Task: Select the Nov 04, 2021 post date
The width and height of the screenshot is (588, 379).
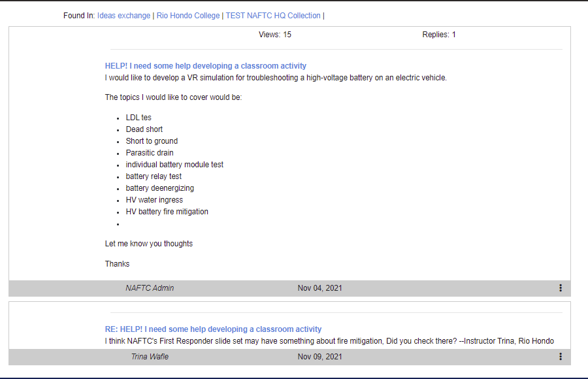Action: tap(319, 288)
